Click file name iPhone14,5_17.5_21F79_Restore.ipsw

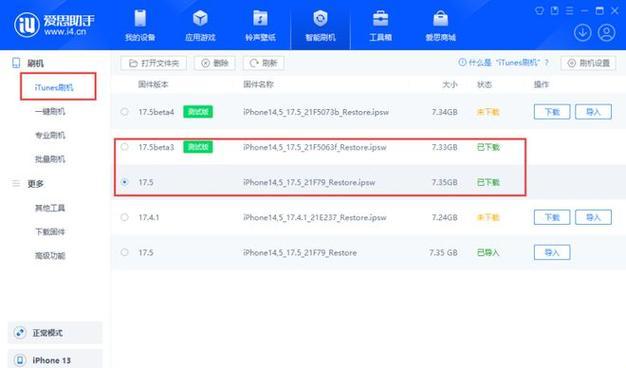(x=309, y=182)
